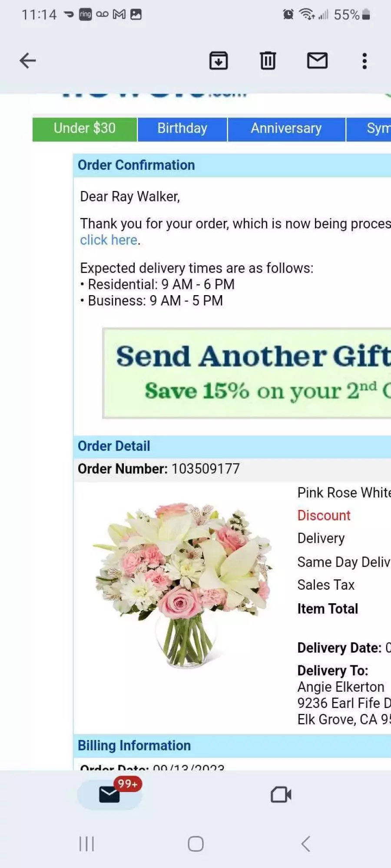Tap the battery 55% indicator
This screenshot has width=391, height=868.
pos(352,15)
